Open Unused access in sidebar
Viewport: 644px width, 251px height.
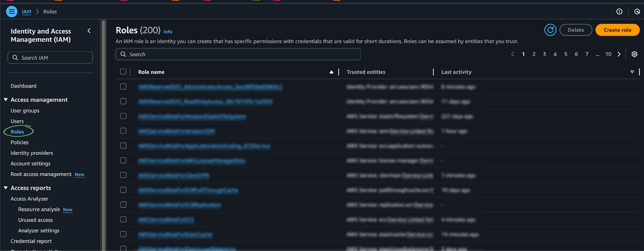click(35, 220)
